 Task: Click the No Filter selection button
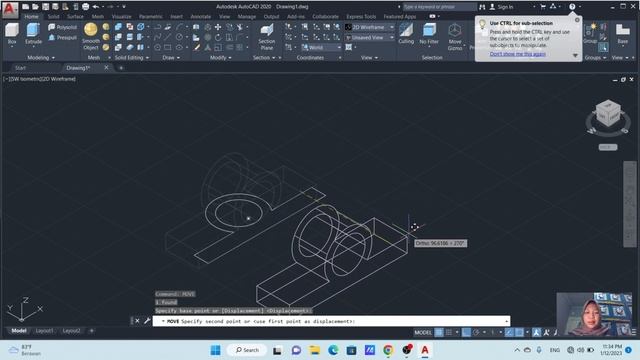[x=429, y=33]
